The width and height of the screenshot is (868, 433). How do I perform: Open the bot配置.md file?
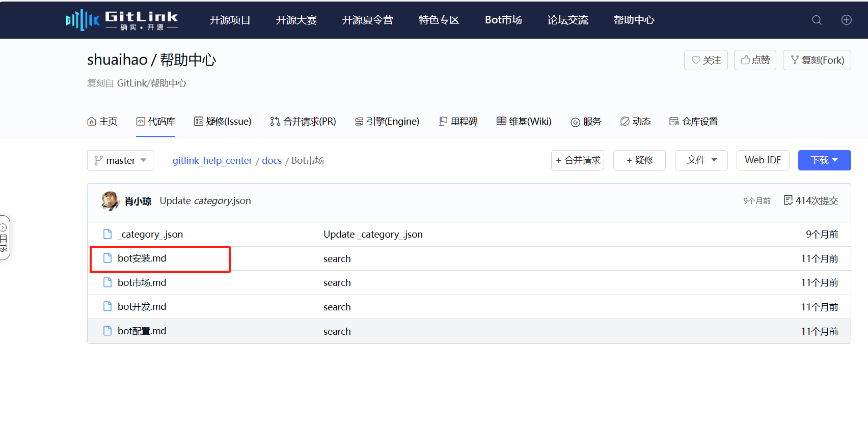click(x=142, y=331)
